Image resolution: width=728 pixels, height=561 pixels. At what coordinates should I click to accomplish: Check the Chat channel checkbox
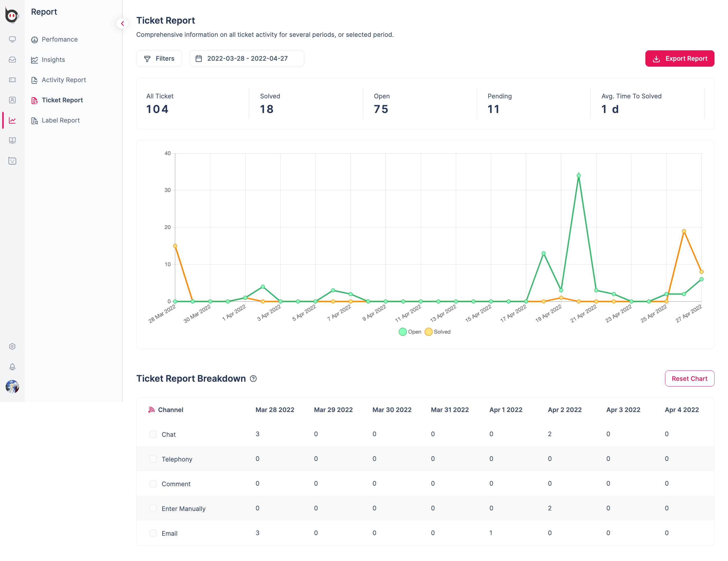coord(153,434)
